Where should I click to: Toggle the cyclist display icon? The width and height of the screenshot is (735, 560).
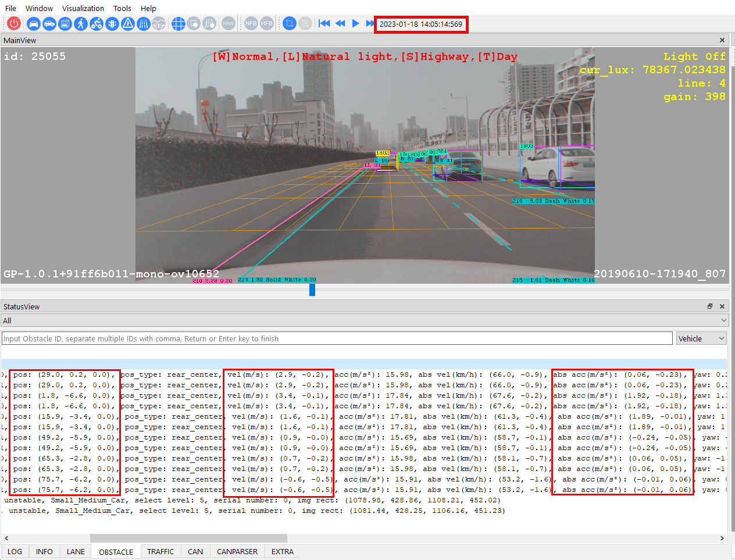point(97,23)
